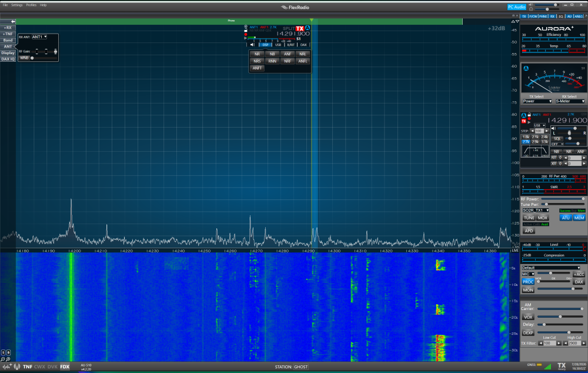Toggle ANFT in DSP popup

click(257, 68)
